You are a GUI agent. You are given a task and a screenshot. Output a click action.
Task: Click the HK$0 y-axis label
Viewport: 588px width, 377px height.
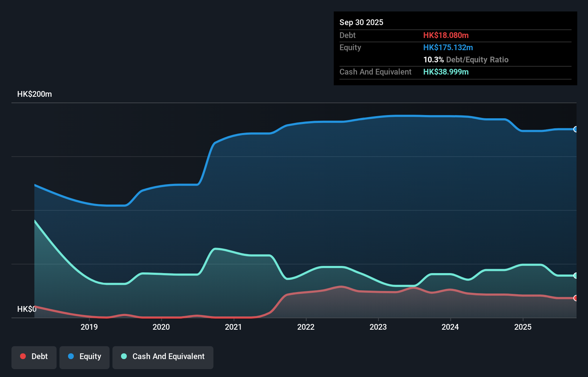(27, 309)
